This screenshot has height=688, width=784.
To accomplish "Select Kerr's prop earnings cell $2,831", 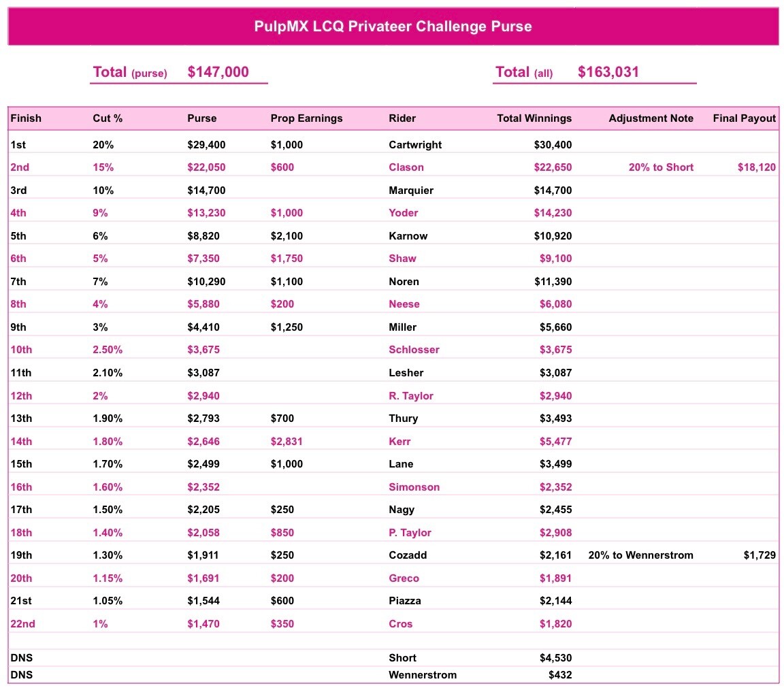I will coord(287,442).
